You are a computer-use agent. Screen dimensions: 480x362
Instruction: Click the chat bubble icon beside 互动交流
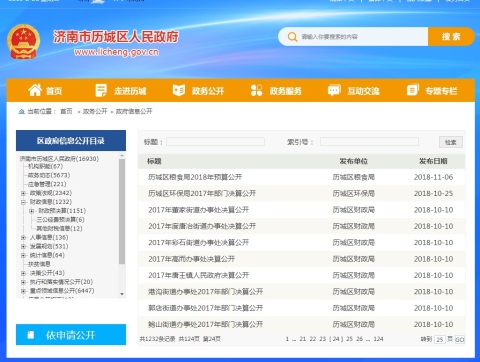pos(334,90)
